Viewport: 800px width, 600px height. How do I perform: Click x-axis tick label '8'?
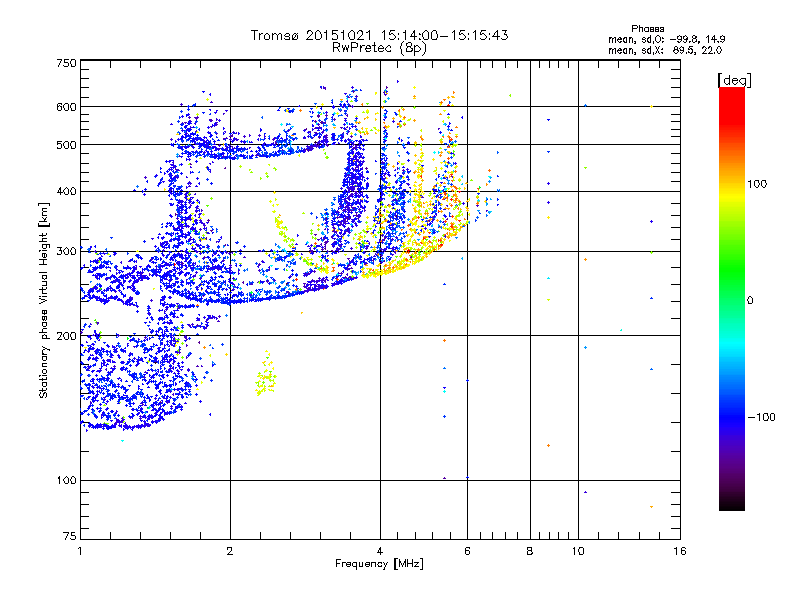coord(530,551)
